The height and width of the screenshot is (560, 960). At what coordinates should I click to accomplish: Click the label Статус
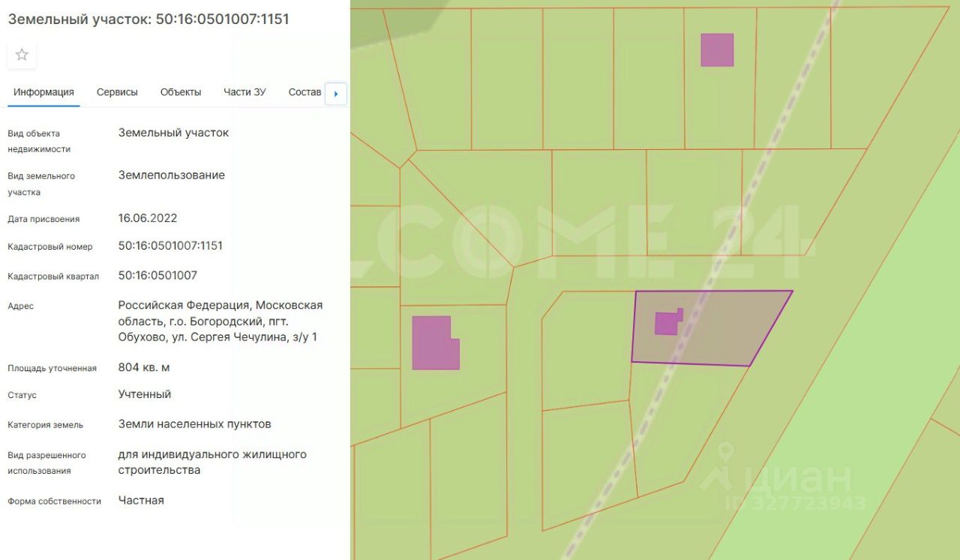pos(22,395)
